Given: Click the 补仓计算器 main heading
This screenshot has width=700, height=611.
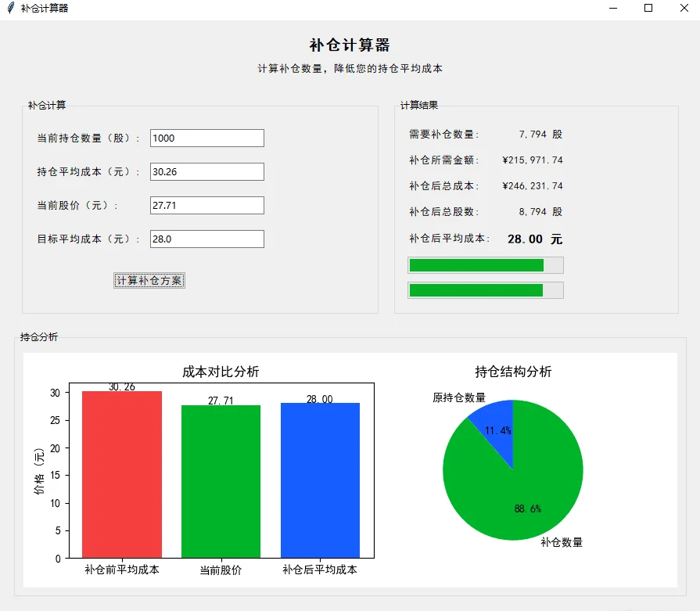Looking at the screenshot, I should (x=350, y=45).
